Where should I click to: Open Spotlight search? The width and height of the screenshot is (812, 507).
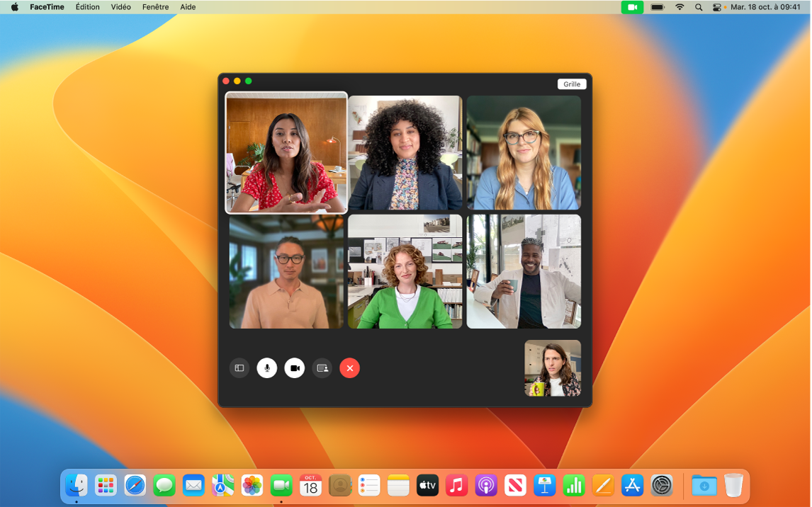[698, 7]
